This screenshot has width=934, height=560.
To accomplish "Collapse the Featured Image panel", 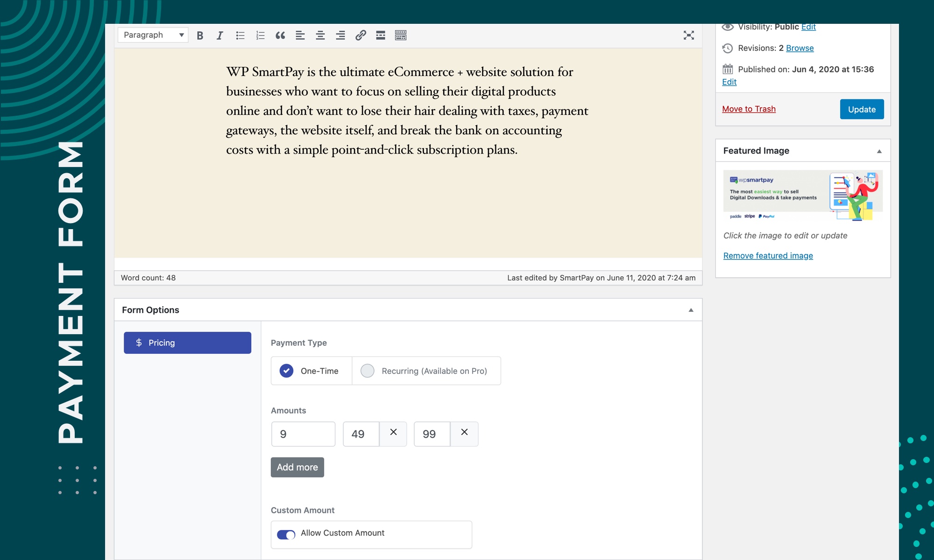I will 879,151.
